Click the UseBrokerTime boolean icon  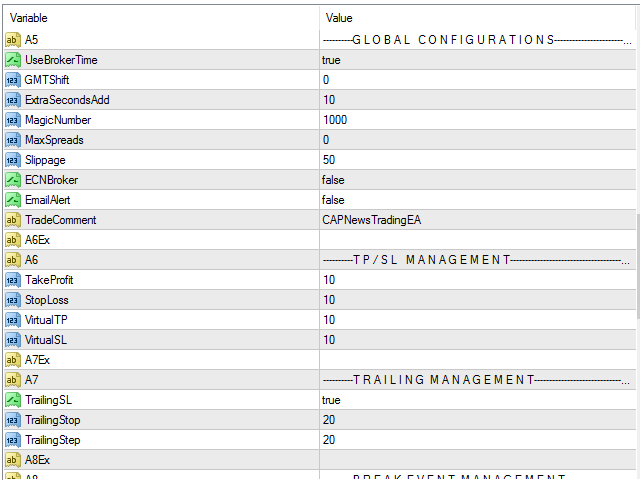click(x=13, y=60)
